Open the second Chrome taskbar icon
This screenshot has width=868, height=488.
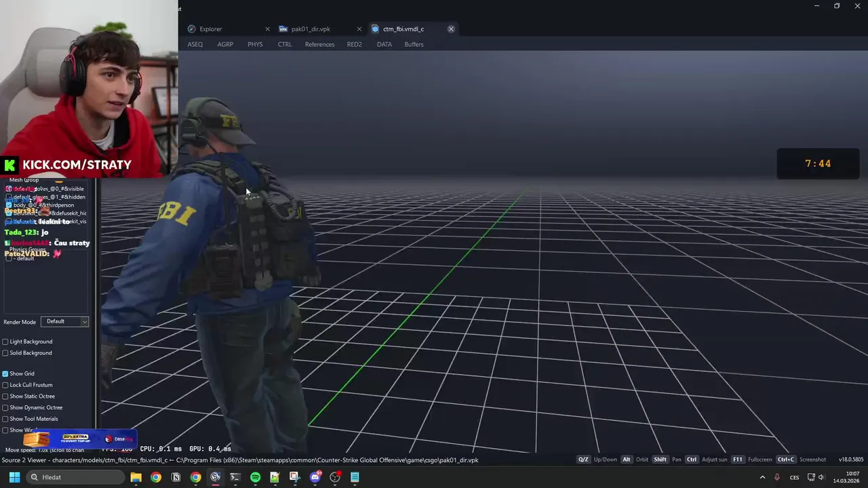(195, 477)
